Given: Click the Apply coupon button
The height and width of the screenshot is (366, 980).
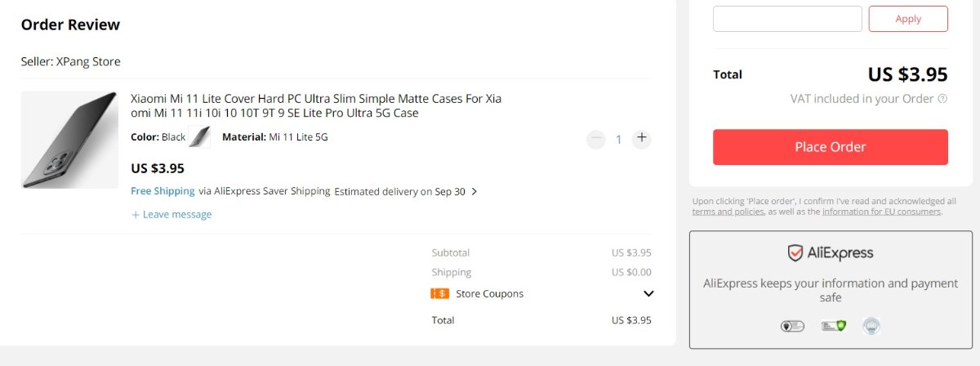Looking at the screenshot, I should (x=908, y=19).
